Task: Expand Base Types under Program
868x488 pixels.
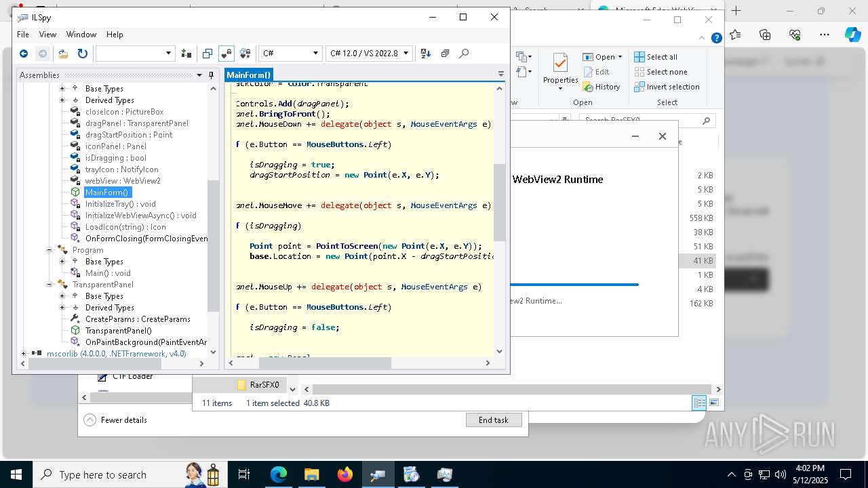Action: point(62,262)
